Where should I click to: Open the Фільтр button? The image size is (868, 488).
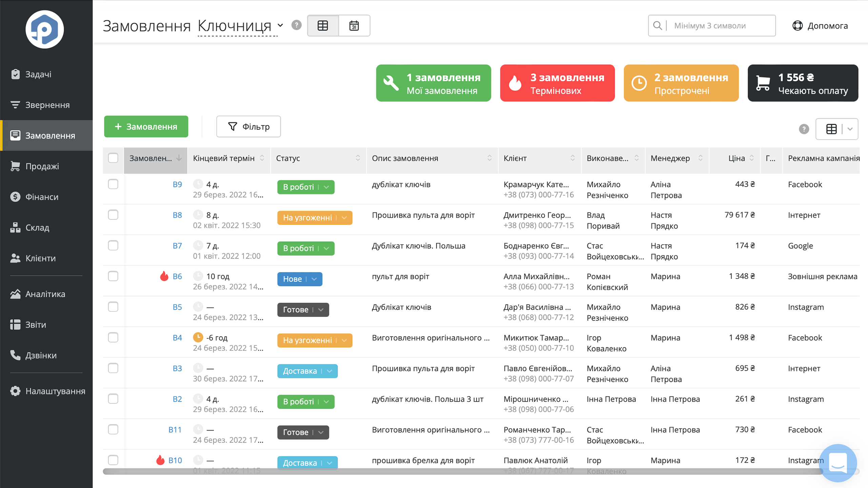[249, 126]
